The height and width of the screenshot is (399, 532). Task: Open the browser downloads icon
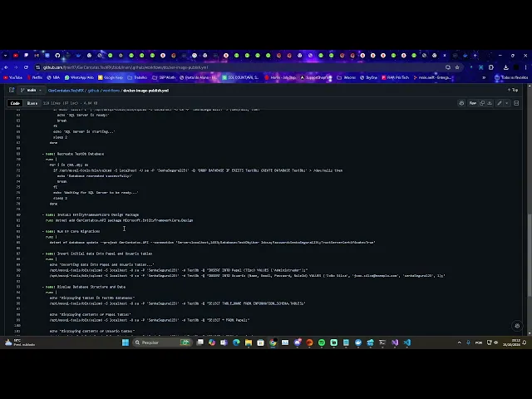click(505, 67)
